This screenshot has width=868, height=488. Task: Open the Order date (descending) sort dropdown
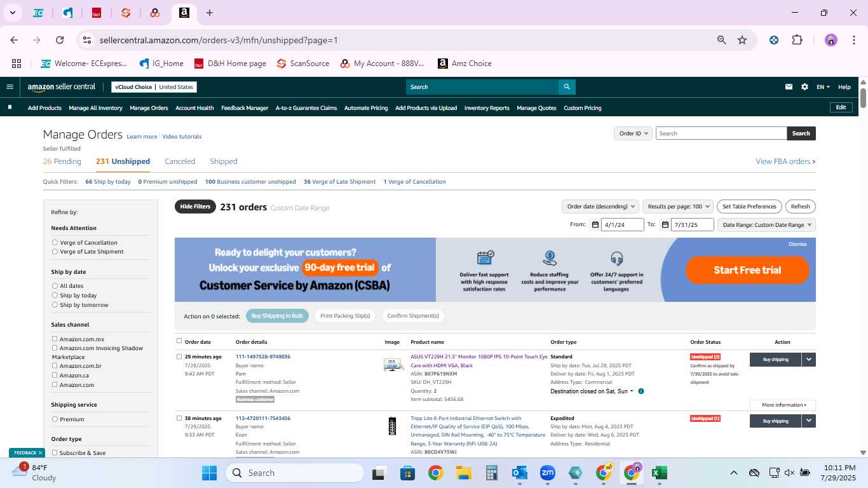(x=600, y=207)
